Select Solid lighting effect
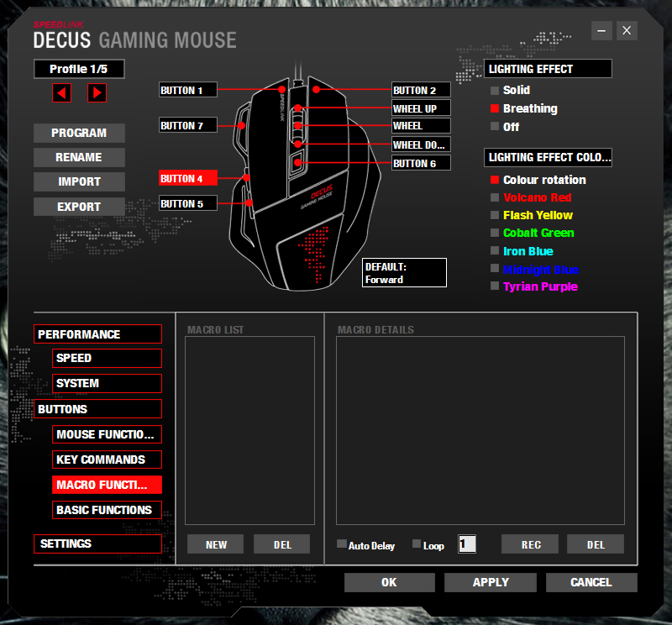The width and height of the screenshot is (672, 625). point(495,91)
